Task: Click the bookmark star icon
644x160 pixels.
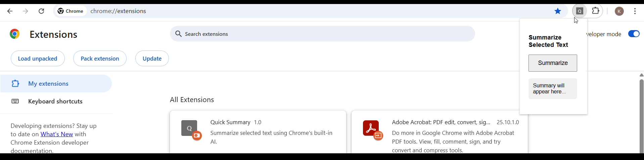Action: click(x=558, y=11)
